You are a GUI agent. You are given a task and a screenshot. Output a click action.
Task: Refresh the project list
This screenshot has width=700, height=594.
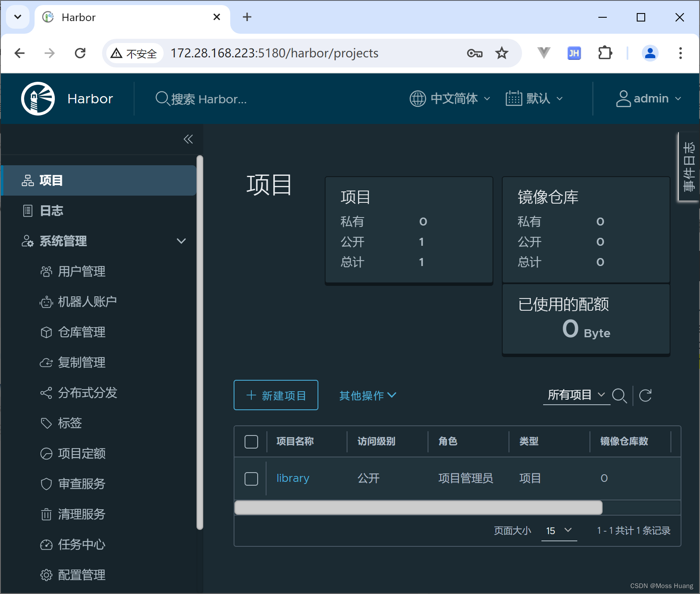click(646, 395)
